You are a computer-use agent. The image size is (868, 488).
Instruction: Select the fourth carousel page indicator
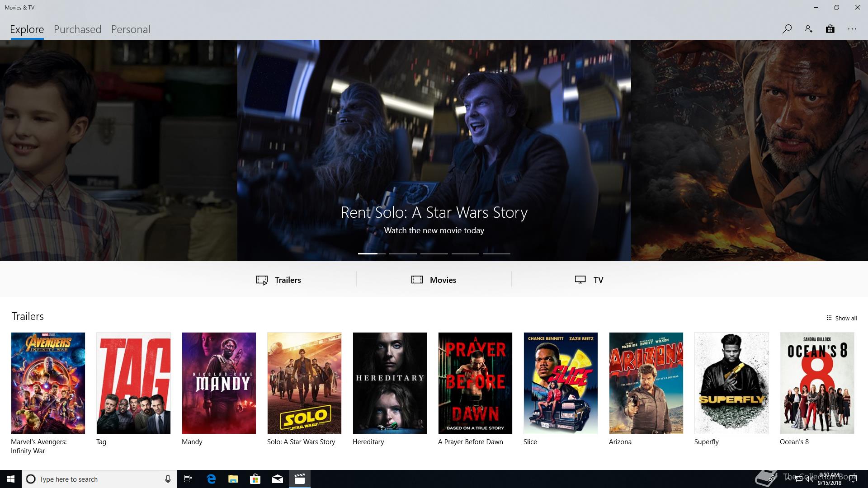pyautogui.click(x=465, y=253)
